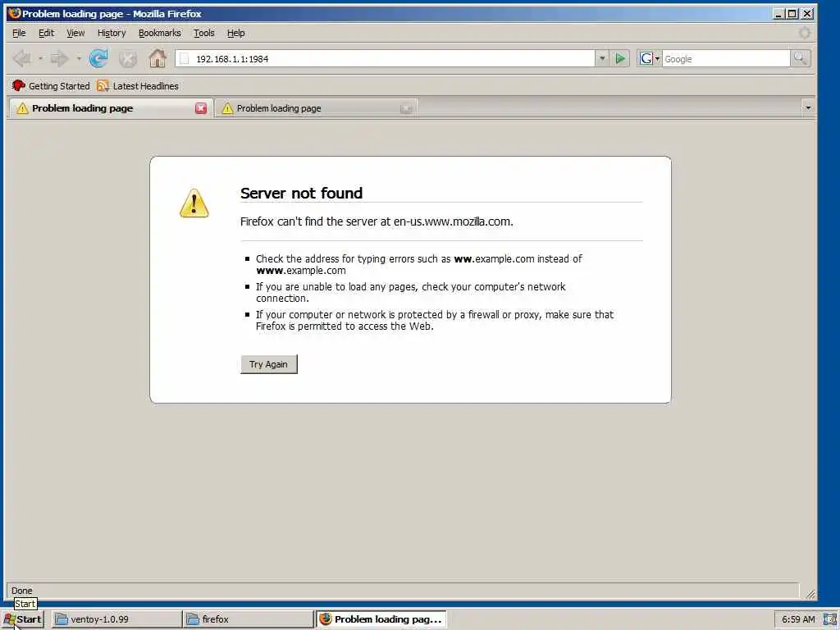Click the throbber activity icon
Screen dimensions: 840x630
(804, 33)
